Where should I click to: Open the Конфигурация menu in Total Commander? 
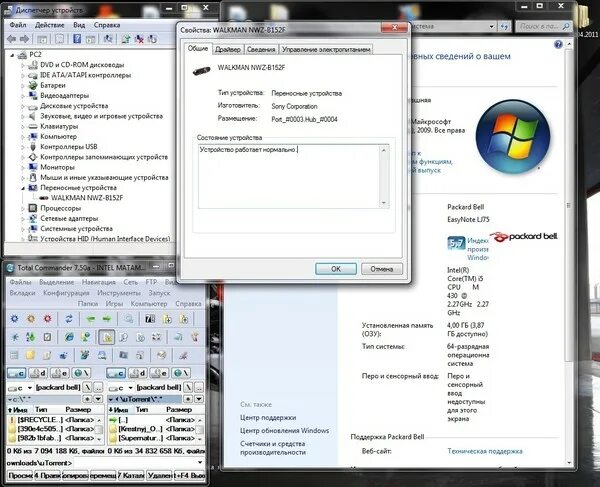pyautogui.click(x=66, y=293)
